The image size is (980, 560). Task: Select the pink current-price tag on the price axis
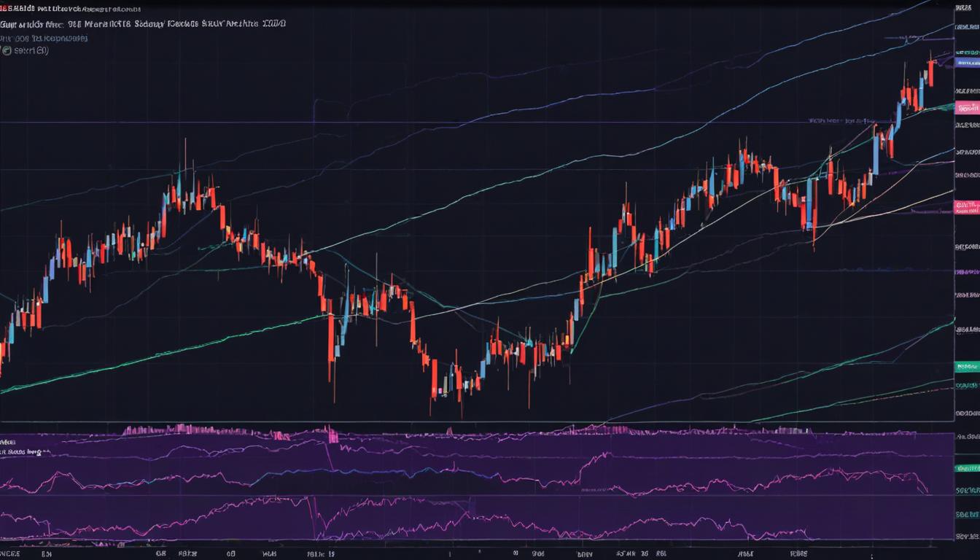pos(967,106)
